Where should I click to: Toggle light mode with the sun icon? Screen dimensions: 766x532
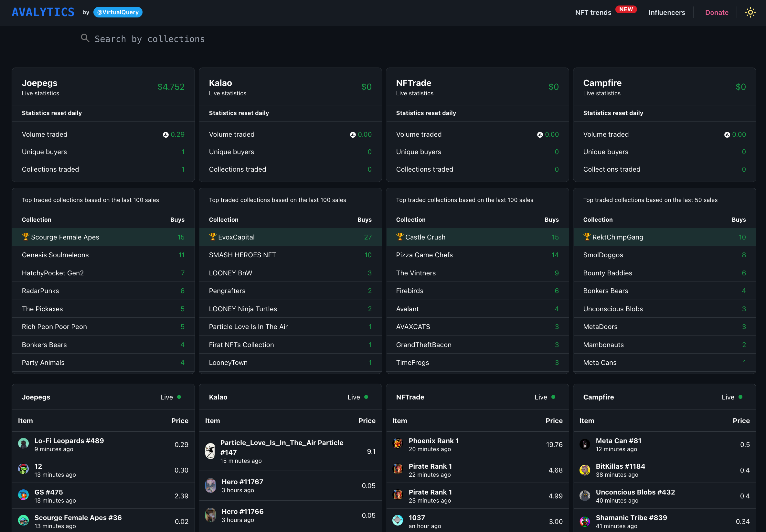pyautogui.click(x=750, y=12)
